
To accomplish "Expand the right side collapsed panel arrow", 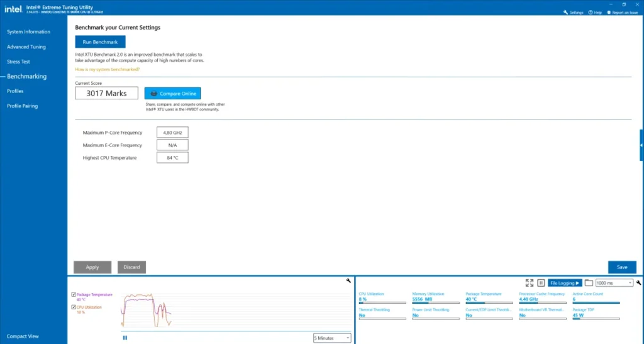I will pyautogui.click(x=641, y=145).
